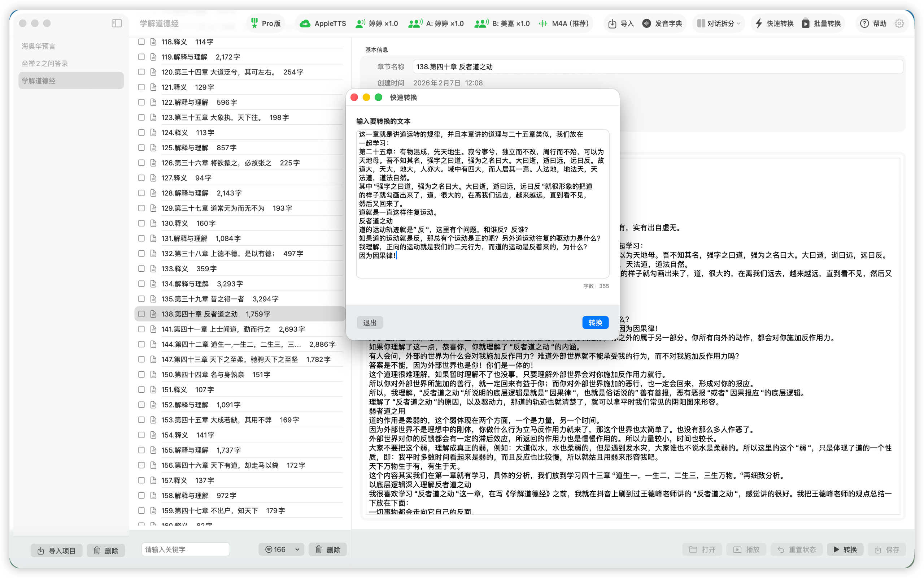Click document icon of 122.解释与理解
This screenshot has height=578, width=924.
tap(153, 102)
